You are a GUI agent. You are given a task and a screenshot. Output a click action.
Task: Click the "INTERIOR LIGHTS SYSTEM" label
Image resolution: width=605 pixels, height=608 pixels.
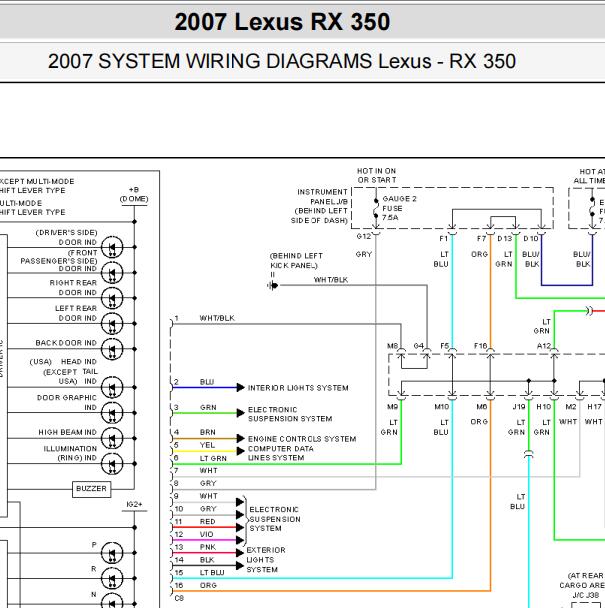[x=298, y=388]
